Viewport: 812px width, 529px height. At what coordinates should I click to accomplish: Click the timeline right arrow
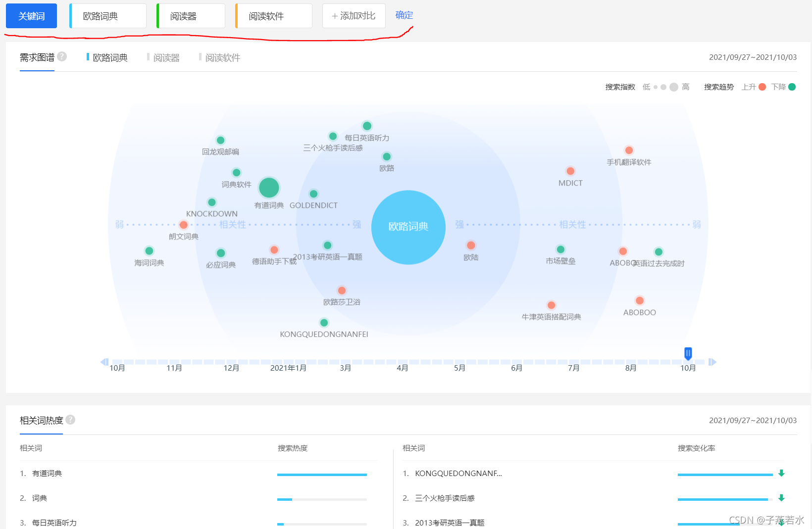point(712,362)
